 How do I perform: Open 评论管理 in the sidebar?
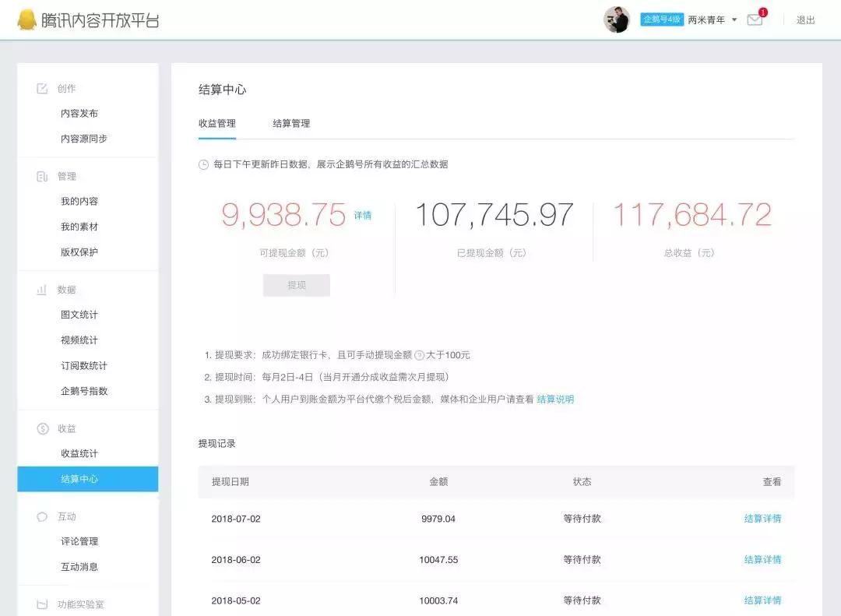click(79, 541)
